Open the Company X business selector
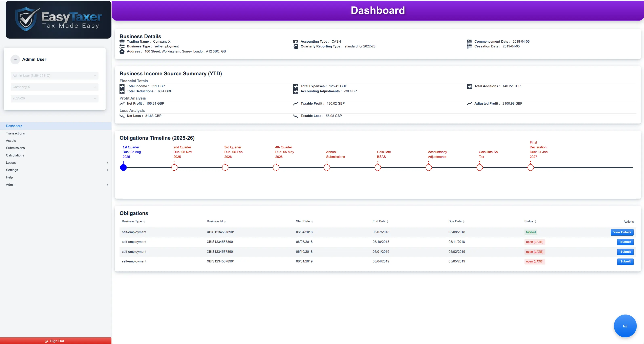This screenshot has width=644, height=344. click(54, 87)
